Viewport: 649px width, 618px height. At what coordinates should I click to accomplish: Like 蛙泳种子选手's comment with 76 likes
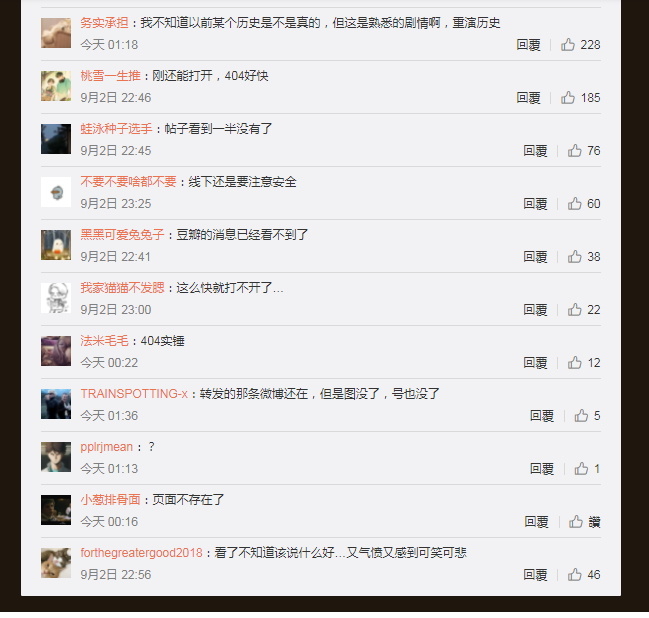[x=584, y=150]
